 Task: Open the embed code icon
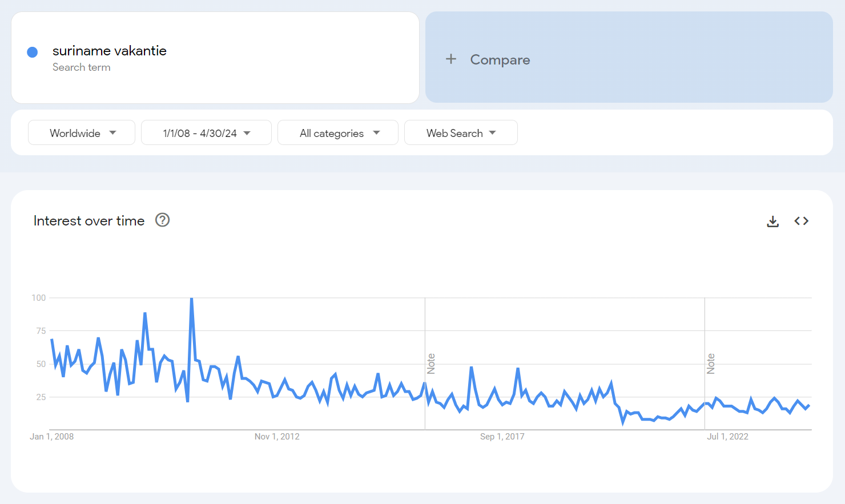coord(801,221)
